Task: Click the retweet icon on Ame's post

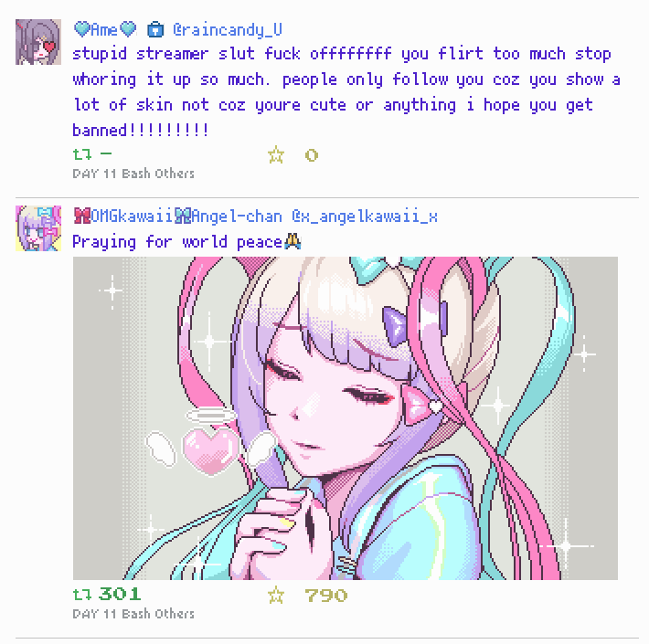Action: click(x=82, y=154)
